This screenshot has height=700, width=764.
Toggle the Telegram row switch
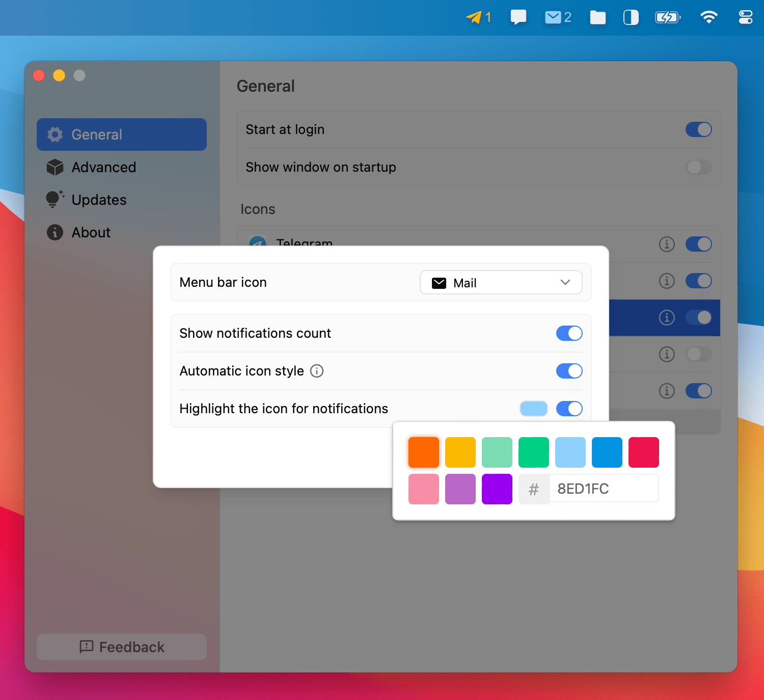(699, 244)
